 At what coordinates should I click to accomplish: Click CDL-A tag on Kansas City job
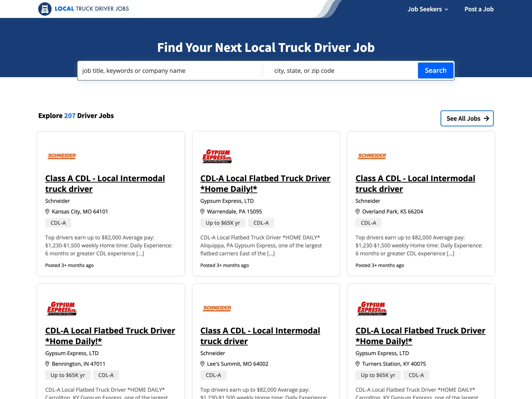coord(58,223)
